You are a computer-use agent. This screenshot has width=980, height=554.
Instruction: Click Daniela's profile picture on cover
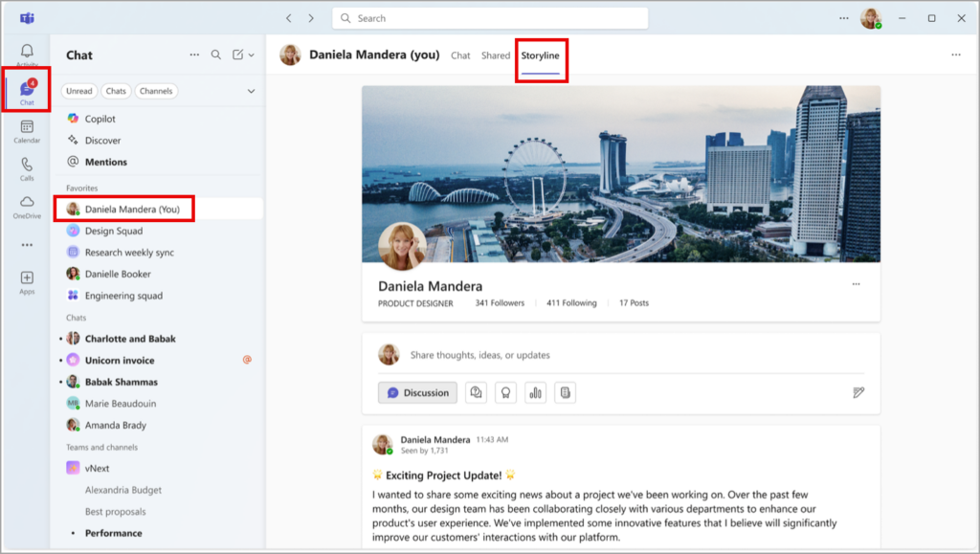(403, 246)
